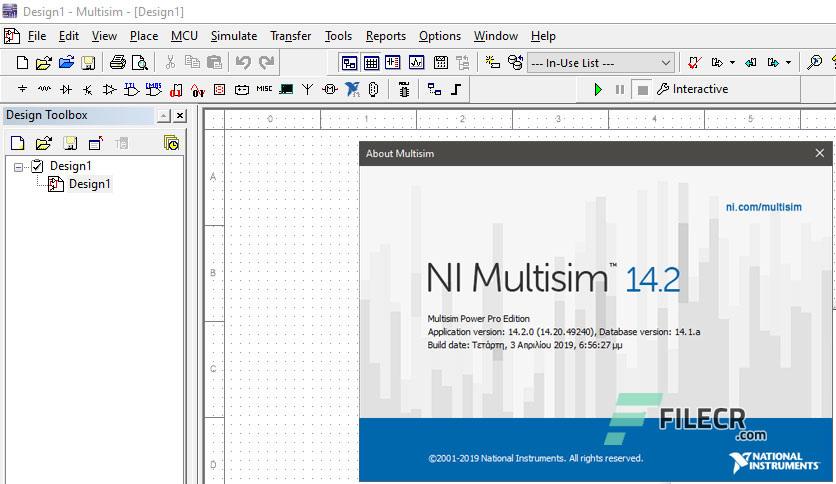Open the Simulate menu

(x=234, y=36)
